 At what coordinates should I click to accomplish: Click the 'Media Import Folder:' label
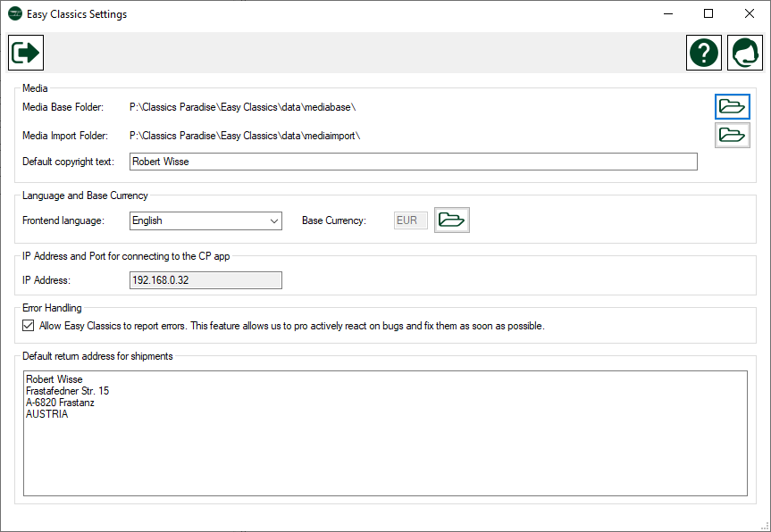coord(65,136)
